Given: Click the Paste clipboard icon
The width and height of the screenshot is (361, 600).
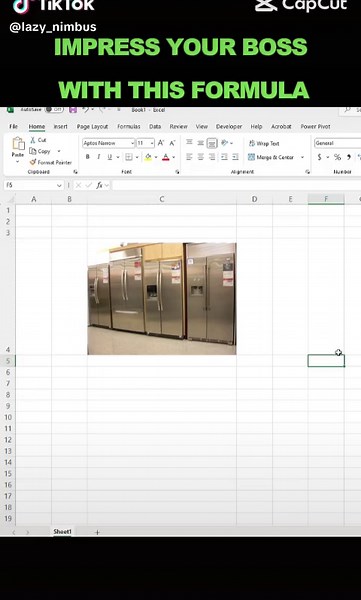Looking at the screenshot, I should [18, 144].
